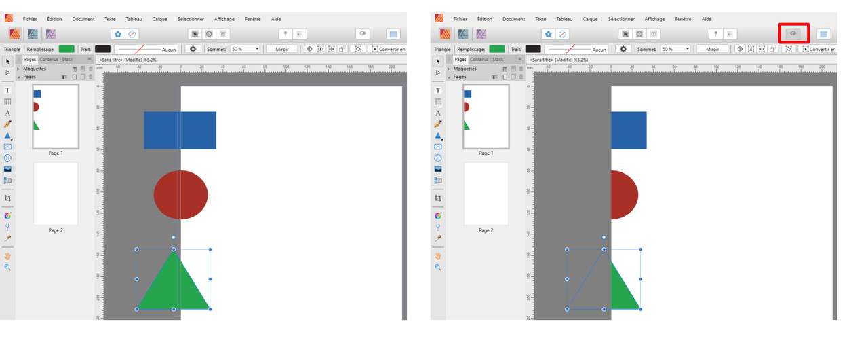The width and height of the screenshot is (868, 347).
Task: Collapse the Pages section in left window
Action: pyautogui.click(x=18, y=77)
